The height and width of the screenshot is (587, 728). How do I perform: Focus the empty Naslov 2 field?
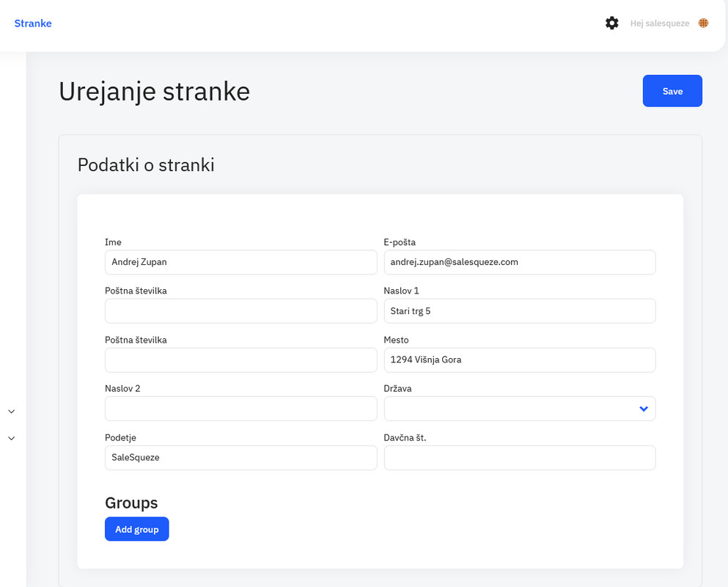(241, 409)
